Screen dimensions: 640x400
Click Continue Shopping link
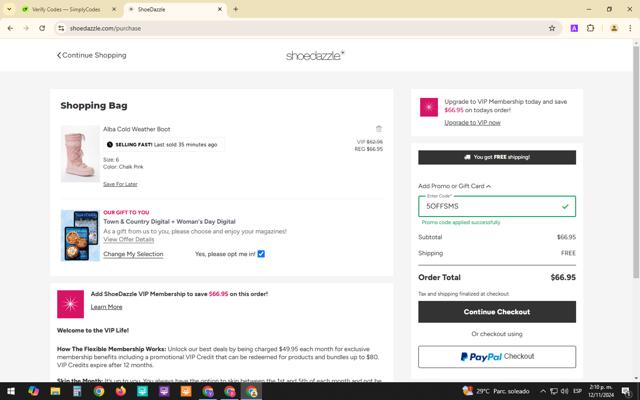91,55
